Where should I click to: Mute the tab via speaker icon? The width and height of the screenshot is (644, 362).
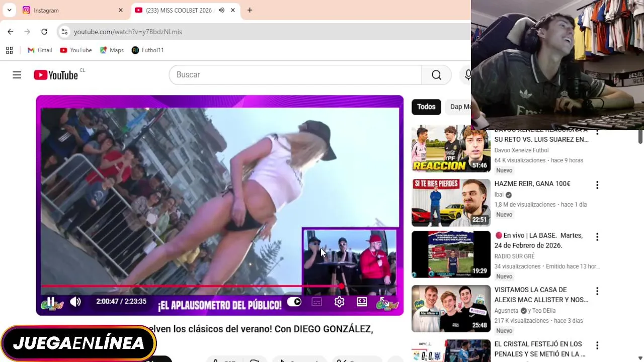pyautogui.click(x=221, y=10)
